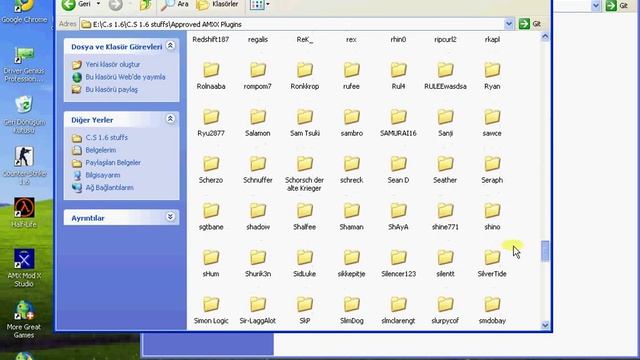Select the Sanji folder
Viewport: 640px width, 360px height.
tap(445, 122)
